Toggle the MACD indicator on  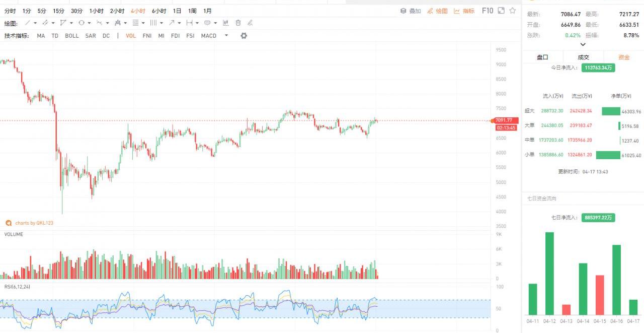(x=208, y=36)
